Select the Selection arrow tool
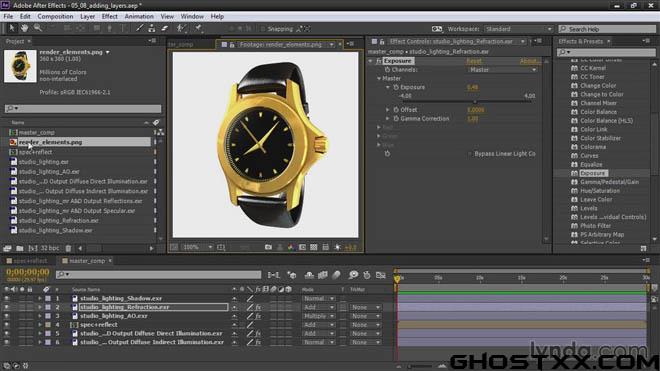 tap(11, 28)
